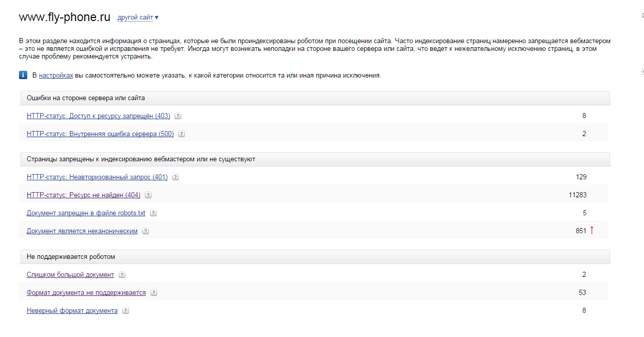Open 'HTTP-статус: Ресурс не найден (404)' link
This screenshot has width=644, height=337.
click(84, 195)
